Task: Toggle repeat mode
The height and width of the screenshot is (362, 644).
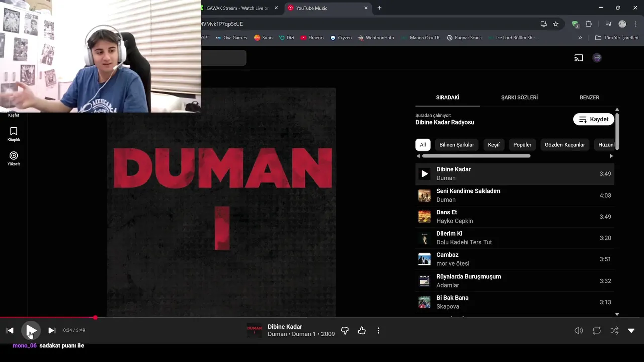Action: pos(597,330)
